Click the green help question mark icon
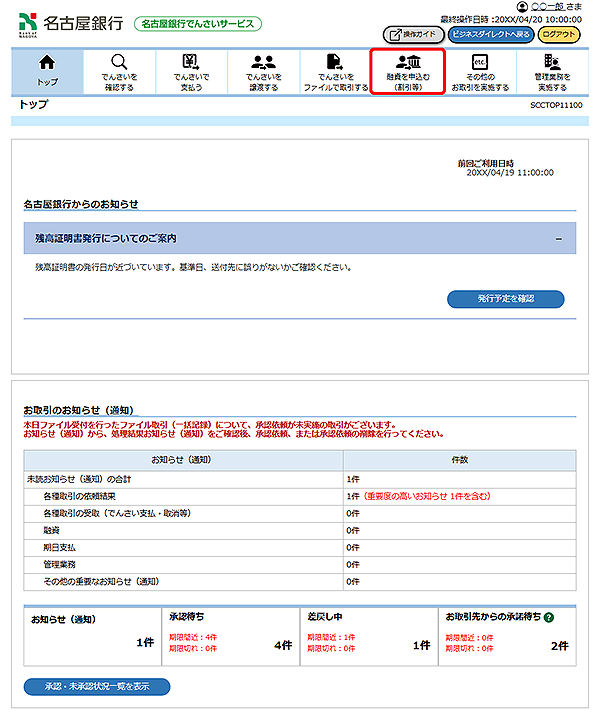 coord(549,619)
